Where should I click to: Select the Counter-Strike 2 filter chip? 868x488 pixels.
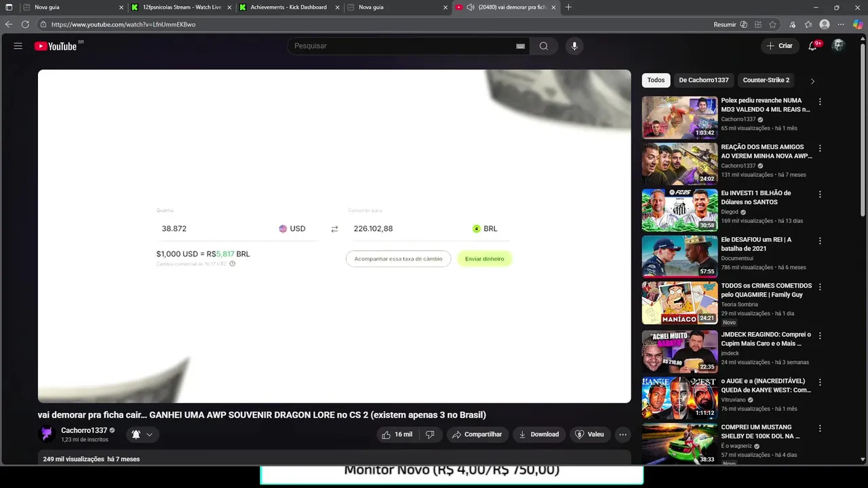click(x=766, y=80)
